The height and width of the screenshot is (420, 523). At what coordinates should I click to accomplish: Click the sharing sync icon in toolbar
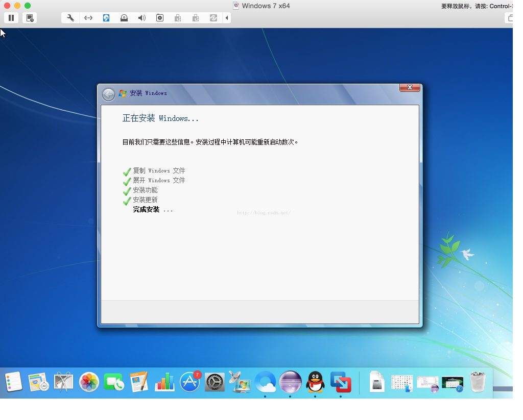[x=213, y=18]
